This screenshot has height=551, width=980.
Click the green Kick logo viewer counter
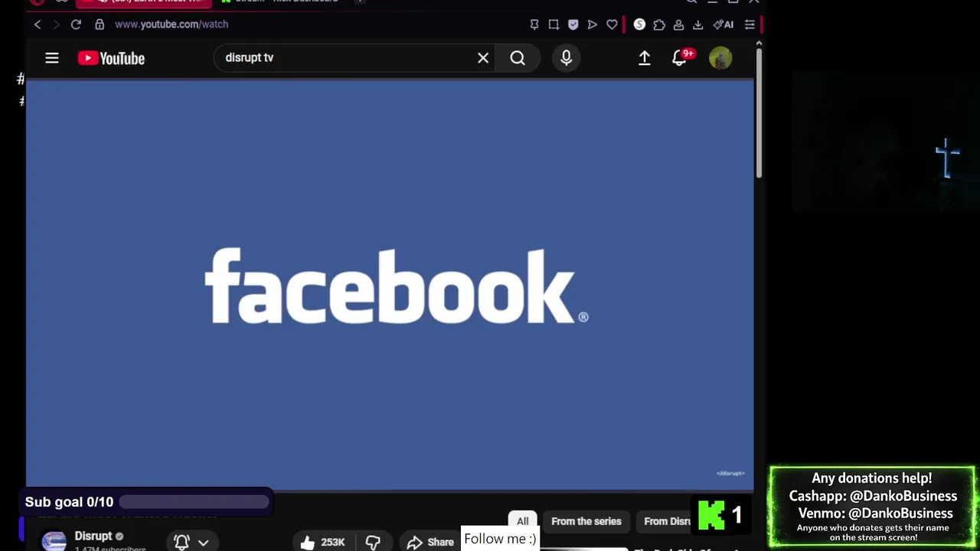tap(720, 515)
